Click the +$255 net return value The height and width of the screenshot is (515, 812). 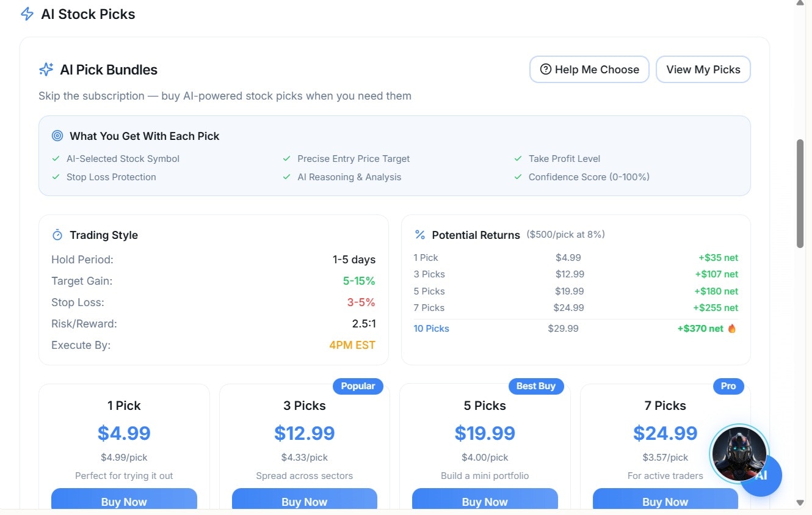(716, 308)
